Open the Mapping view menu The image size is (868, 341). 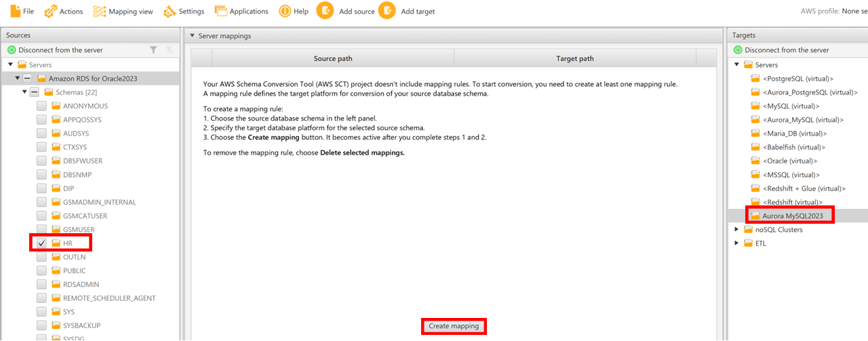pos(123,11)
